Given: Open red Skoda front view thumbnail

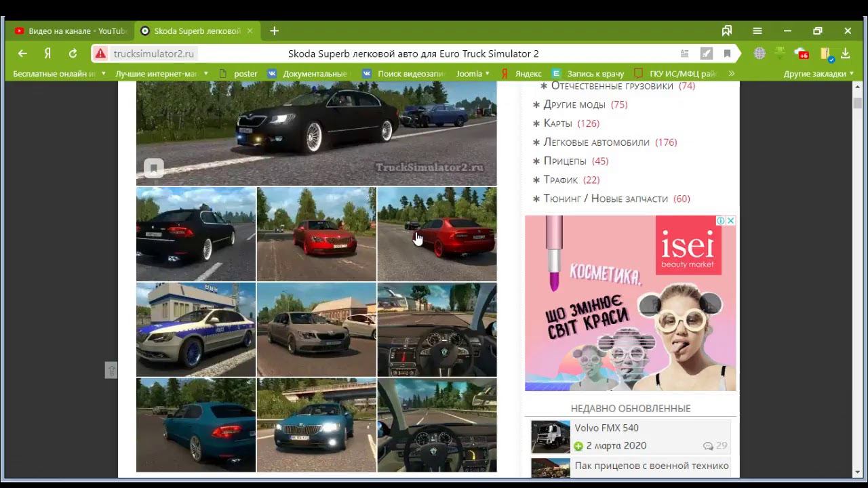Looking at the screenshot, I should click(x=317, y=234).
